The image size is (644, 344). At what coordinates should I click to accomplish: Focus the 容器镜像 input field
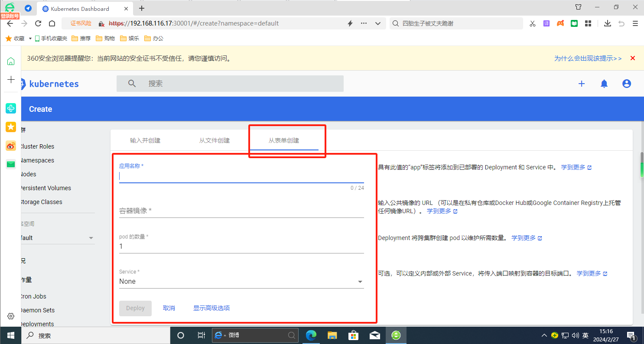(241, 211)
